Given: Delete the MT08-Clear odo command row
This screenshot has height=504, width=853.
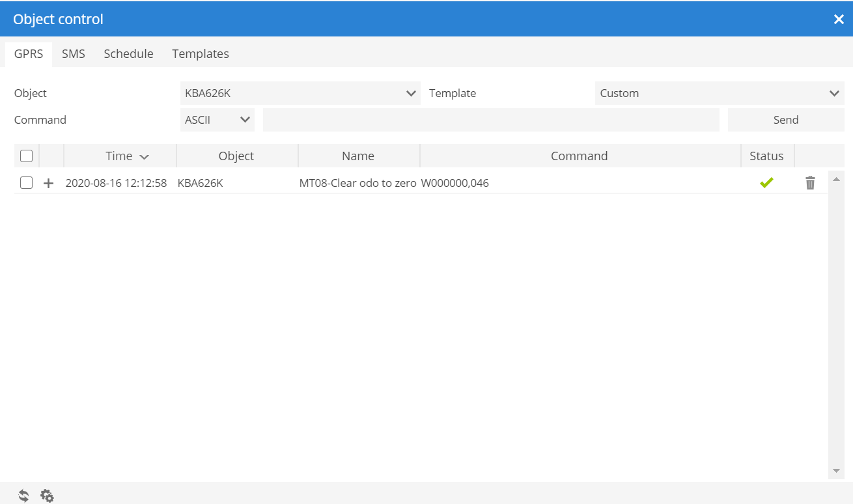Looking at the screenshot, I should (x=810, y=183).
